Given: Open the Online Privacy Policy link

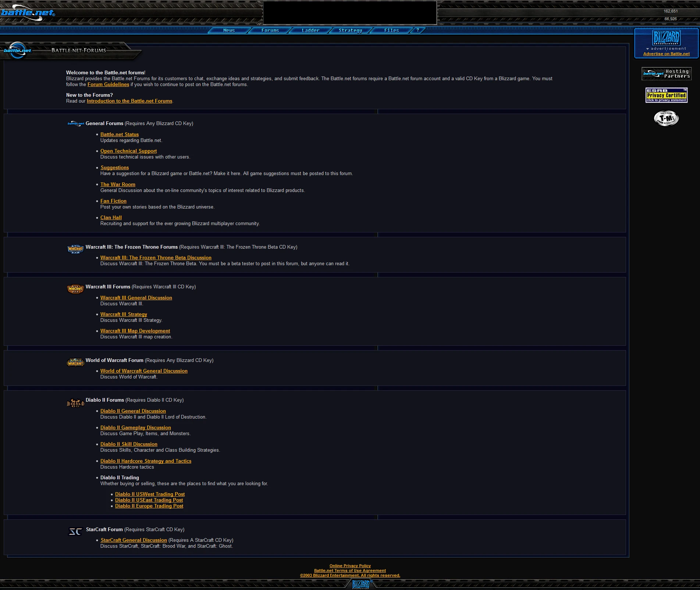Looking at the screenshot, I should tap(350, 566).
